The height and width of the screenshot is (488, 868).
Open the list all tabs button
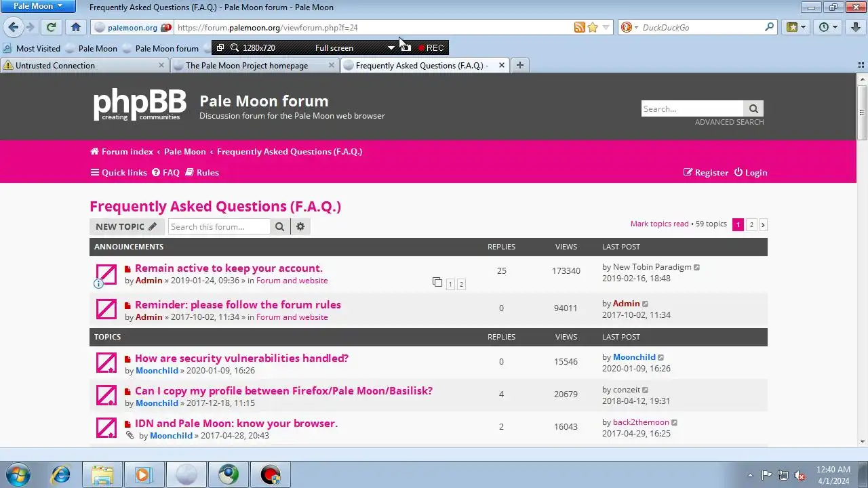tap(861, 65)
